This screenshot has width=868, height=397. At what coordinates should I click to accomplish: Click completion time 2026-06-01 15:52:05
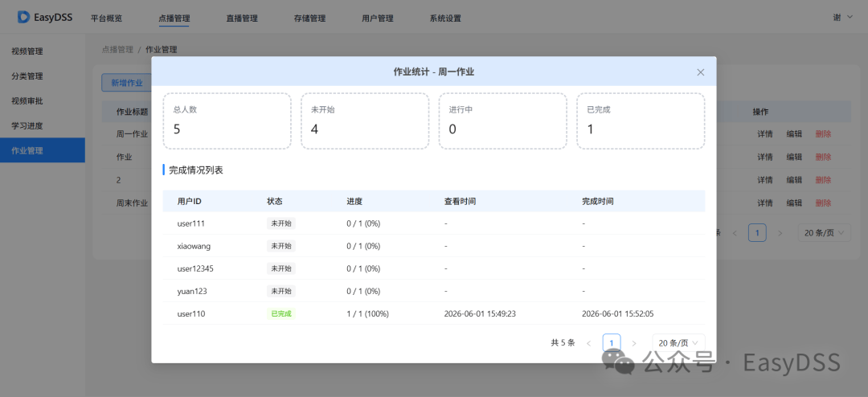618,314
